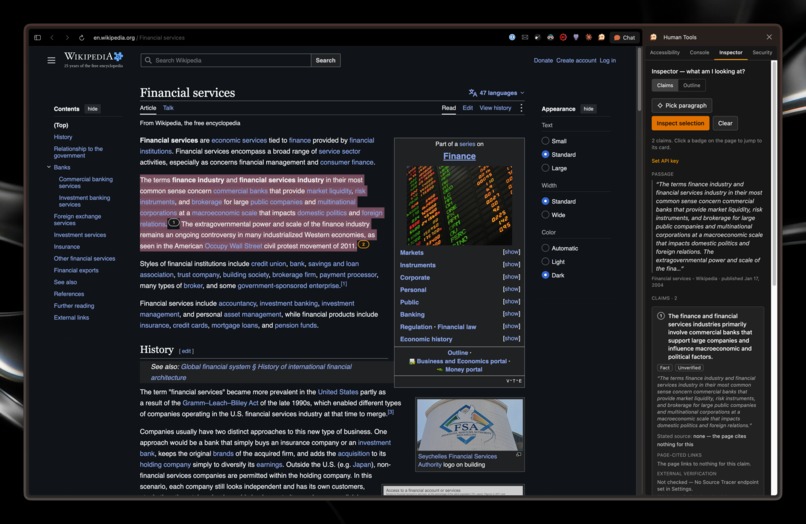Viewport: 806px width, 524px height.
Task: Click the Edit tab of the article
Action: pyautogui.click(x=467, y=108)
